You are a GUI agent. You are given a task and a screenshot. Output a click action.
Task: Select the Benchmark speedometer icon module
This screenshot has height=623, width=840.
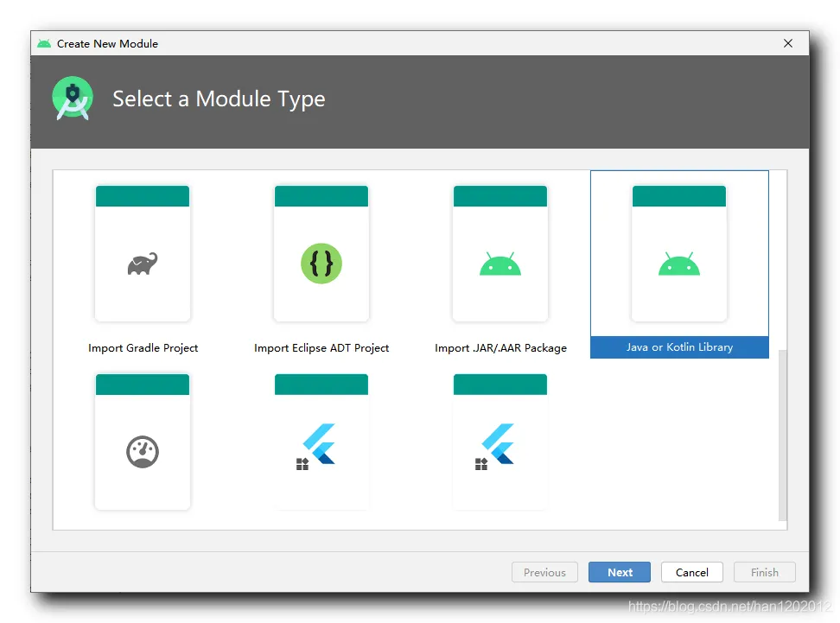click(143, 452)
